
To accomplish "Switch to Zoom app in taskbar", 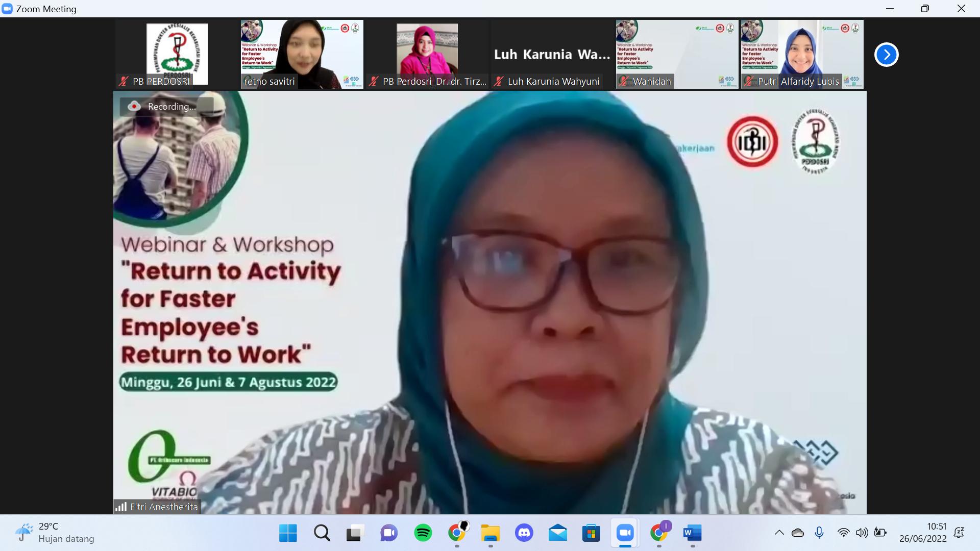I will pyautogui.click(x=625, y=533).
